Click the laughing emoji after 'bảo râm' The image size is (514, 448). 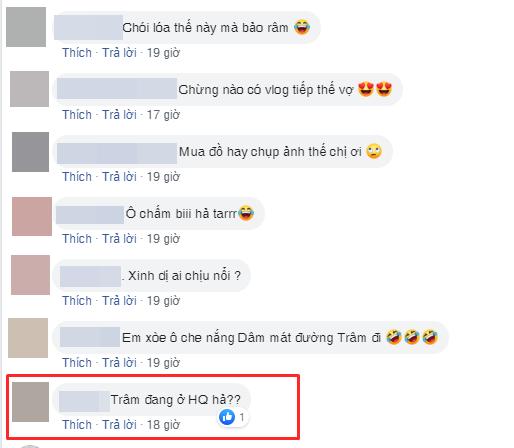[302, 27]
